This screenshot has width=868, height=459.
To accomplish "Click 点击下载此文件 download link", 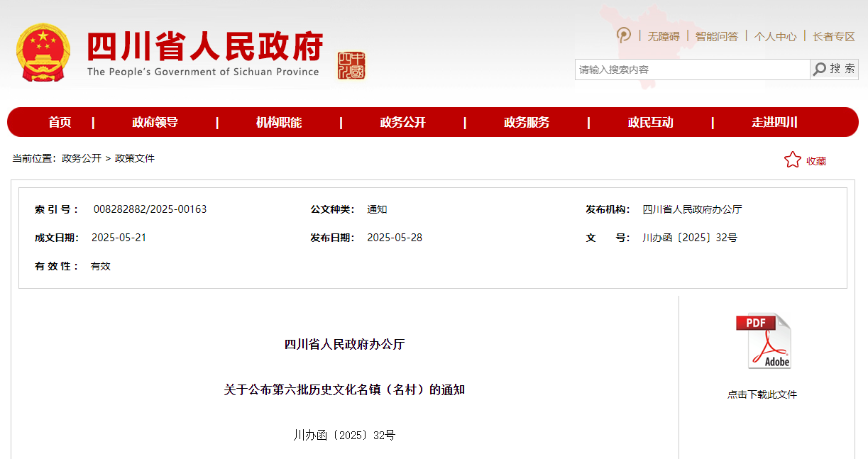I will click(762, 394).
